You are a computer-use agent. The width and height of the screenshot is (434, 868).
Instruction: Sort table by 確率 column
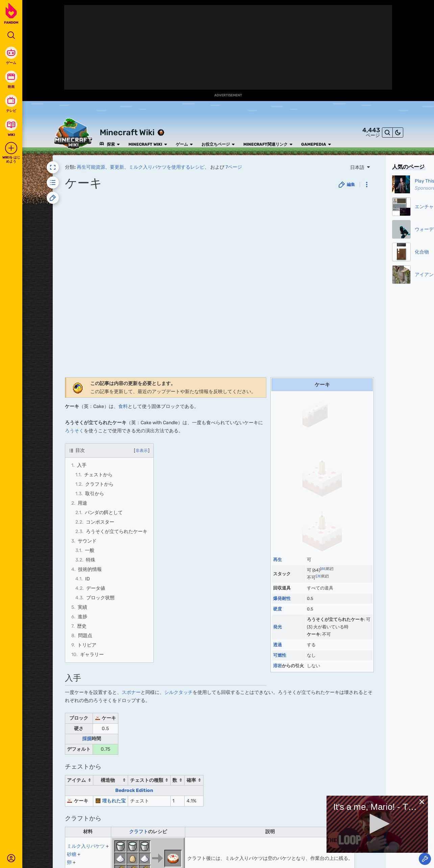pos(194,780)
